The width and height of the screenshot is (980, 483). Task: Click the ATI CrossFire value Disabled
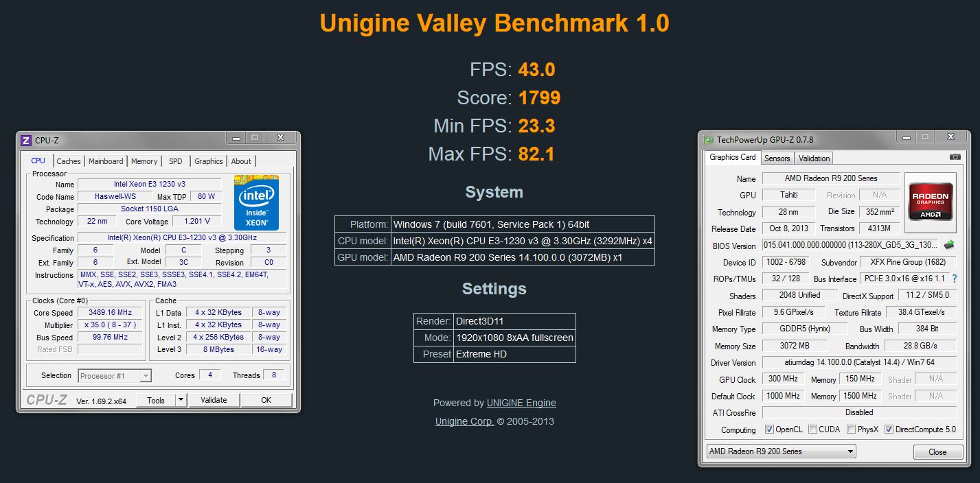click(x=859, y=412)
